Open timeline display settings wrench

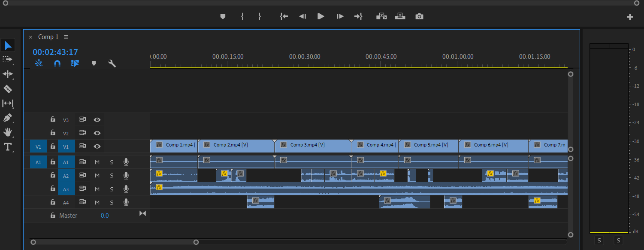tap(112, 63)
